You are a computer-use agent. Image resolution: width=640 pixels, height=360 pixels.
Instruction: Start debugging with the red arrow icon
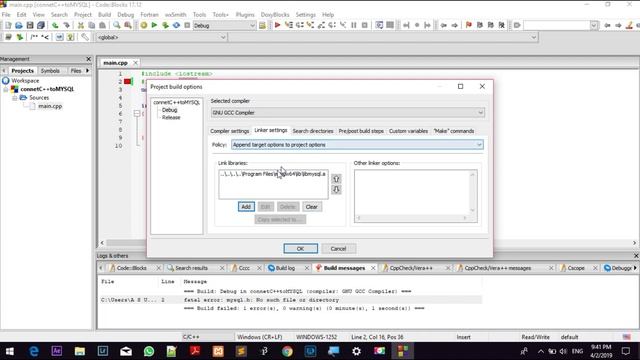coord(278,25)
